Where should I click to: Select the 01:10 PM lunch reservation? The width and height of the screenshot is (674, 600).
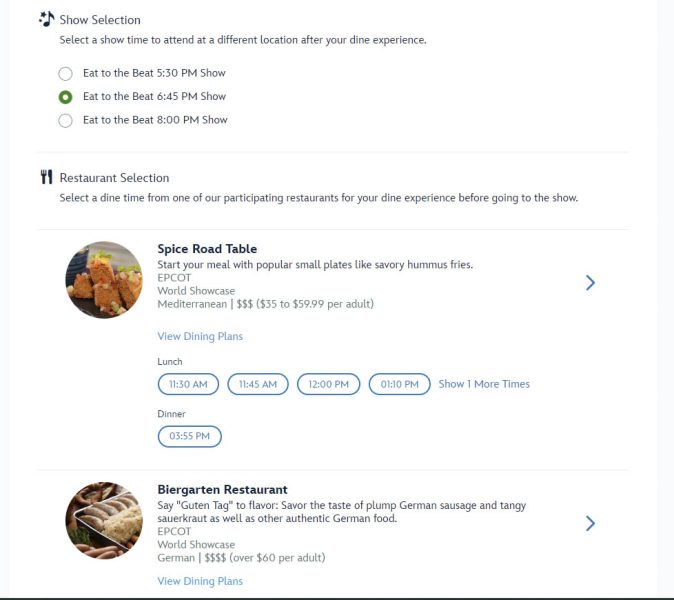400,384
